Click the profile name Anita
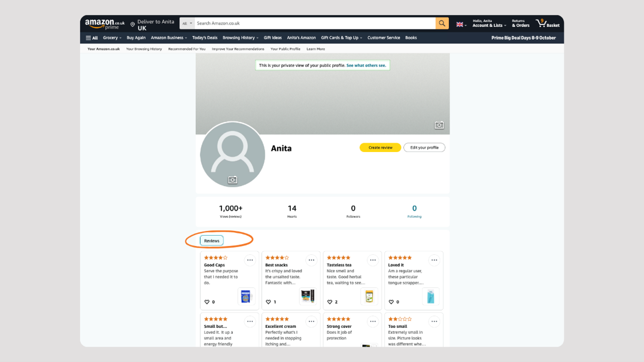 tap(281, 148)
